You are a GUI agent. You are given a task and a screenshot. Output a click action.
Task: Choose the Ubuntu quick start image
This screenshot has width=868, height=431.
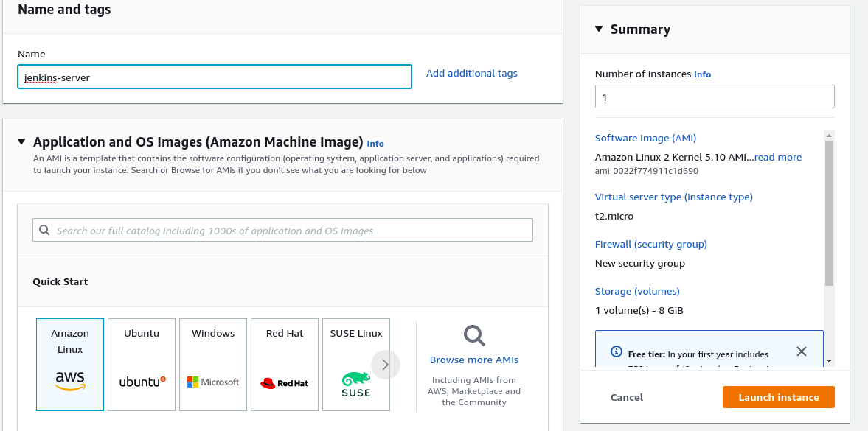click(141, 365)
